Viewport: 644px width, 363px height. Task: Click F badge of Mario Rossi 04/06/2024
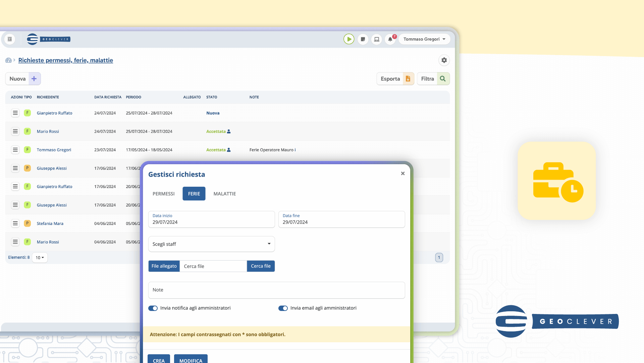(x=28, y=242)
